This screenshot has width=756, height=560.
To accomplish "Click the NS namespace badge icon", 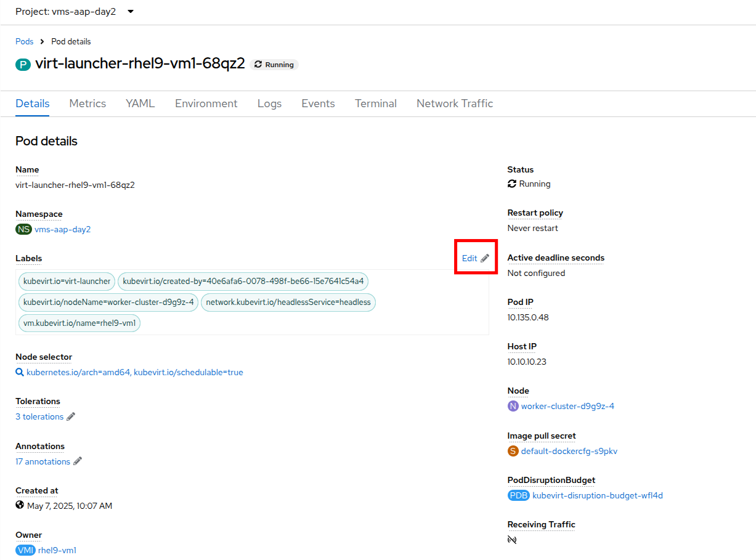I will tap(23, 229).
